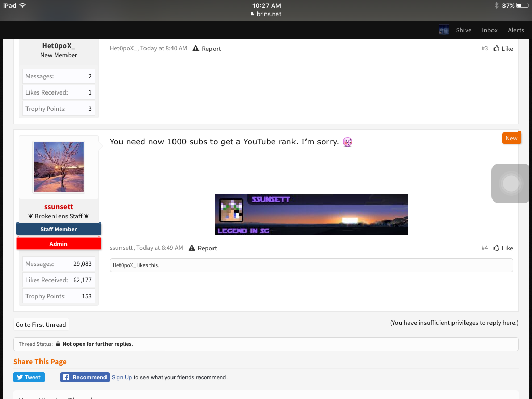Click thumbs-up icon on post #3
This screenshot has height=399, width=532.
(x=496, y=48)
